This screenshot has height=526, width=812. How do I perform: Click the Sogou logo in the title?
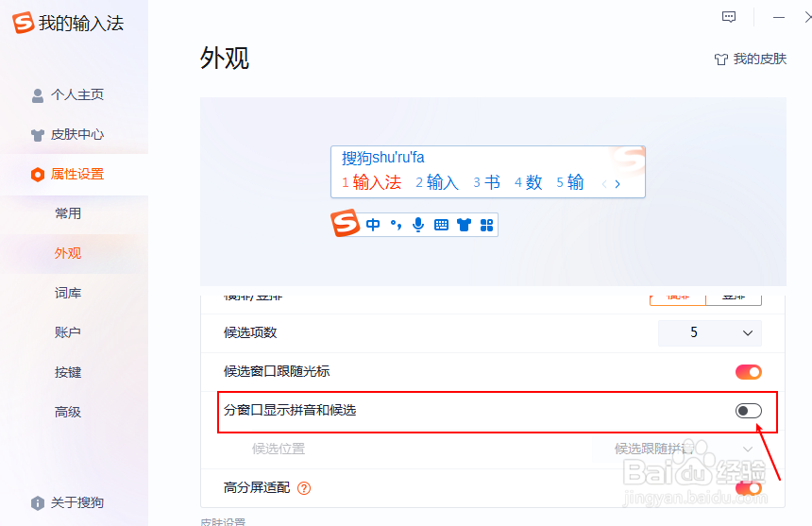[24, 23]
